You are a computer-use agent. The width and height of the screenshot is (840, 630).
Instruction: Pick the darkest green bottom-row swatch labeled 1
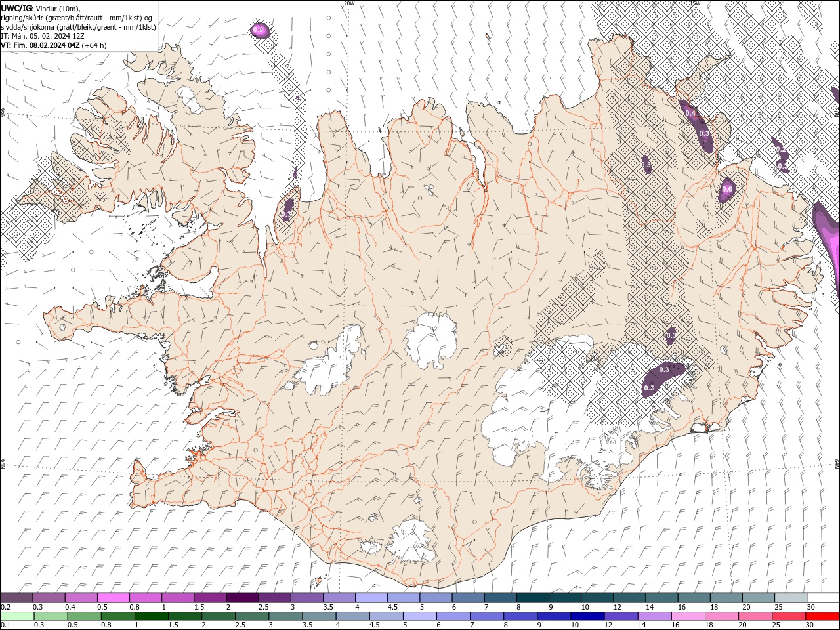coord(152,616)
